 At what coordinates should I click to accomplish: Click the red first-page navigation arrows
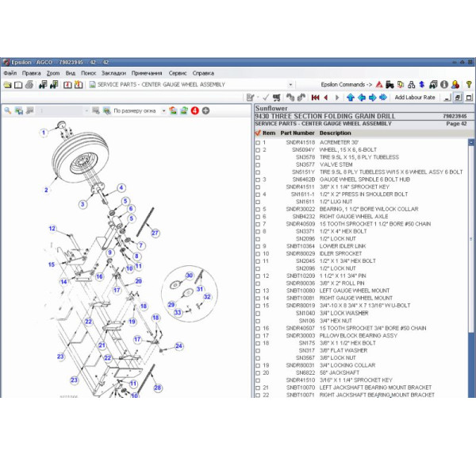(315, 98)
